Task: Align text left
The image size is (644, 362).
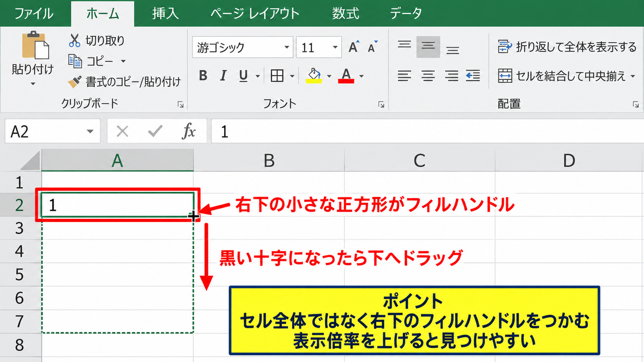Action: click(x=404, y=76)
